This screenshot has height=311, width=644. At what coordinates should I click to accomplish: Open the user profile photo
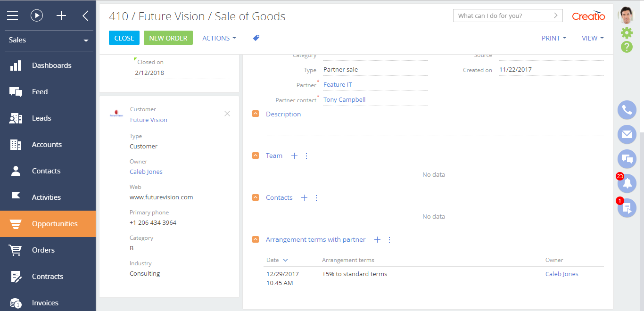[x=627, y=15]
